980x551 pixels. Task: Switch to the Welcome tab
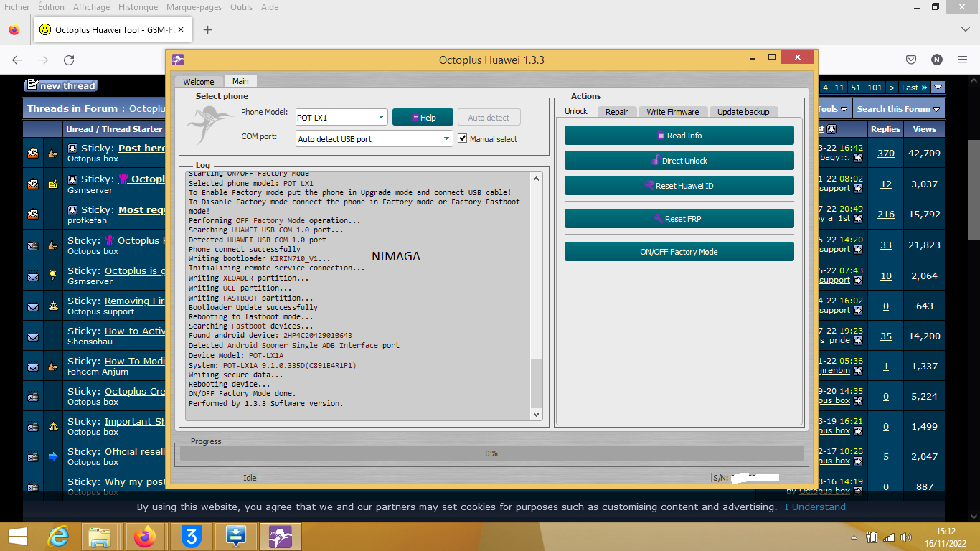(199, 81)
